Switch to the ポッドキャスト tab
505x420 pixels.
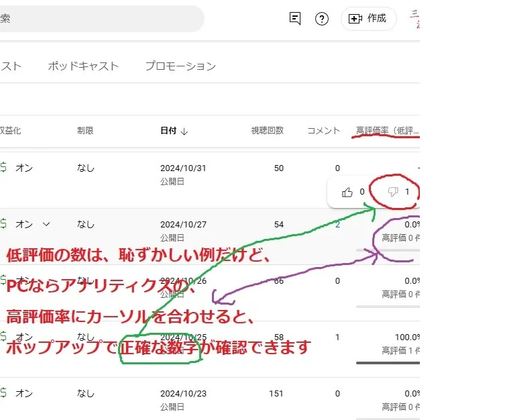pos(83,66)
